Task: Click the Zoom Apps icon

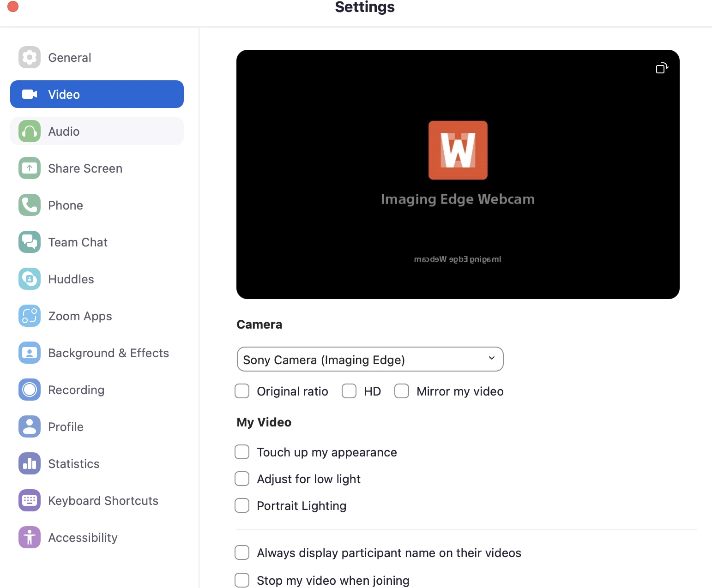Action: [30, 316]
